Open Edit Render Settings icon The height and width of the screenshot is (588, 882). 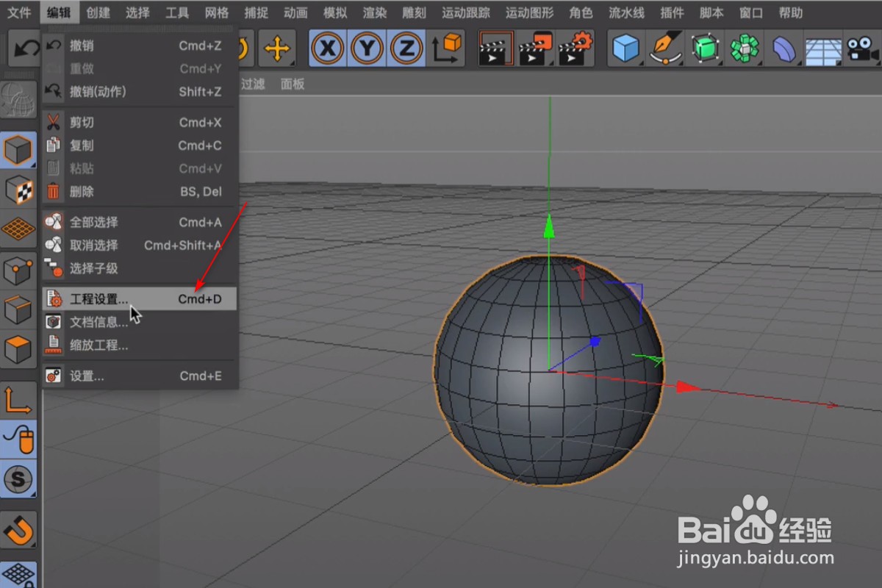576,49
